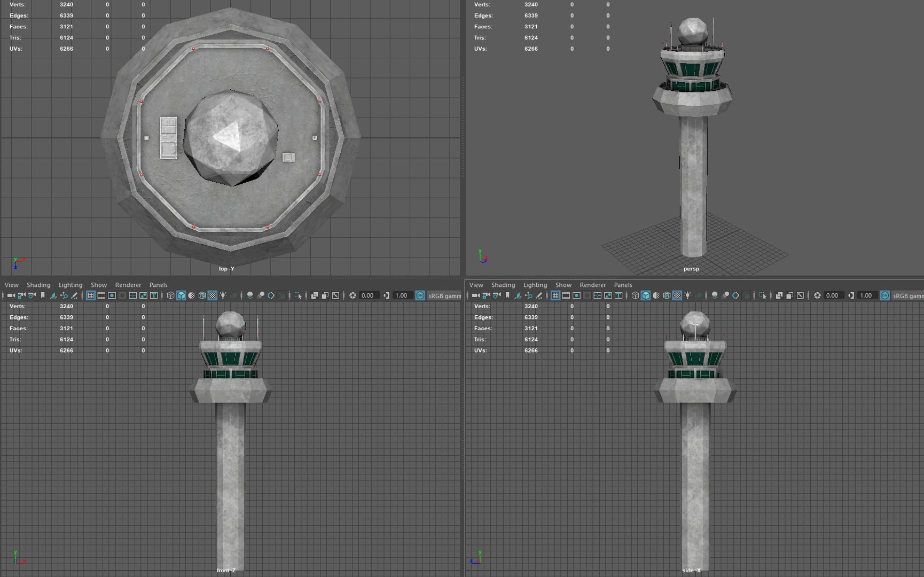Screen dimensions: 924x577
Task: Open Panels menu of side view panel
Action: click(x=623, y=285)
